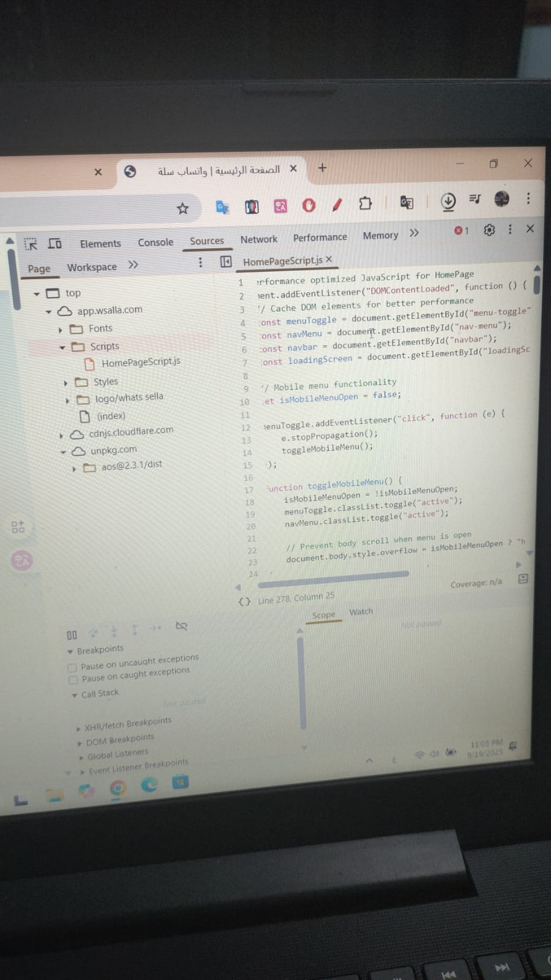Screen dimensions: 551x980
Task: Enable Pause on uncaught exceptions
Action: [x=73, y=667]
